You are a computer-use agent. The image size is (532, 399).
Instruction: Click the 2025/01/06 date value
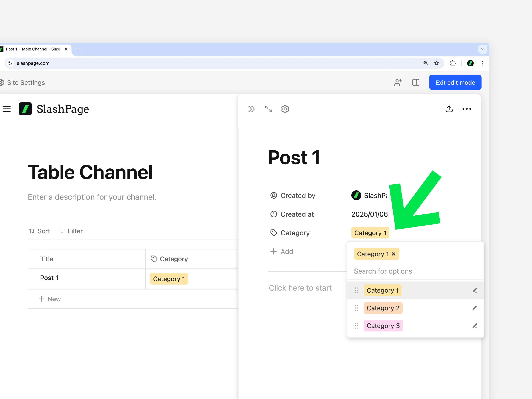point(369,214)
